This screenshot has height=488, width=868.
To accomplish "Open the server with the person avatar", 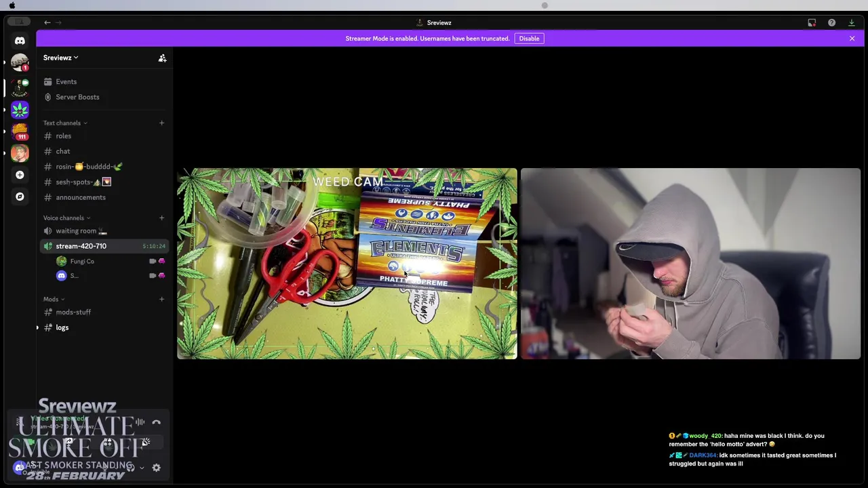I will (20, 152).
